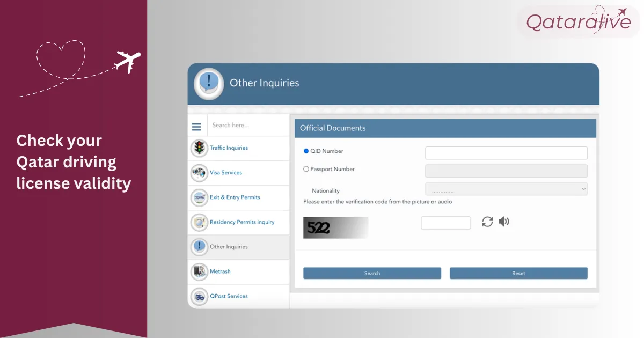The image size is (644, 338).
Task: Open the Traffic Inquiries menu link
Action: (229, 148)
